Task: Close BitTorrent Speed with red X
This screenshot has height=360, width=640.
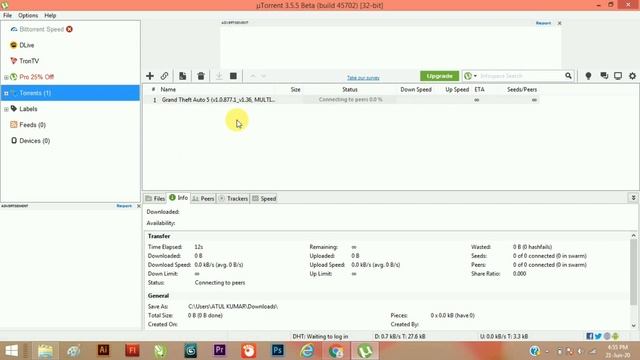Action: tap(69, 29)
